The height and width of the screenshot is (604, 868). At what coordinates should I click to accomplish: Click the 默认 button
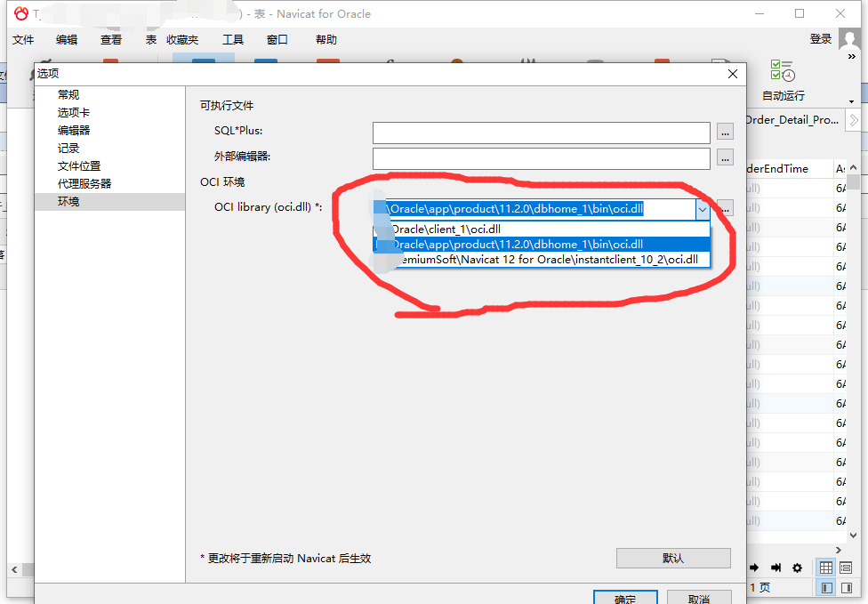pos(673,558)
